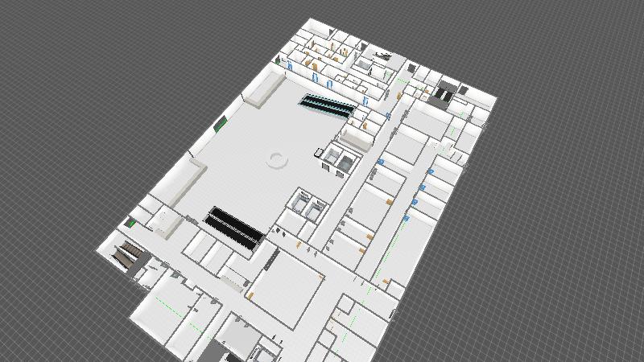644x362 pixels.
Task: Click the green sign at the top-left building corner
Action: coord(279,60)
